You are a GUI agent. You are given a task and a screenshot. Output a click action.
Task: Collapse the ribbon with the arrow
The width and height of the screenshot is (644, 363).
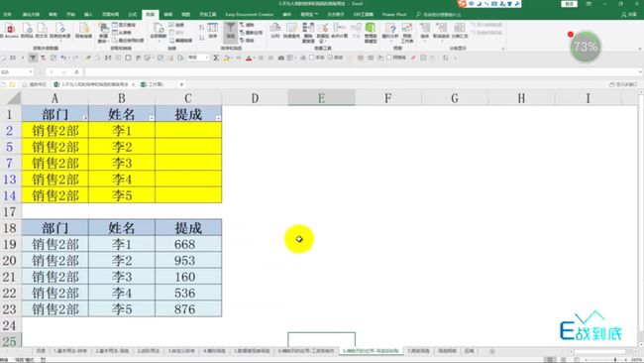(639, 49)
